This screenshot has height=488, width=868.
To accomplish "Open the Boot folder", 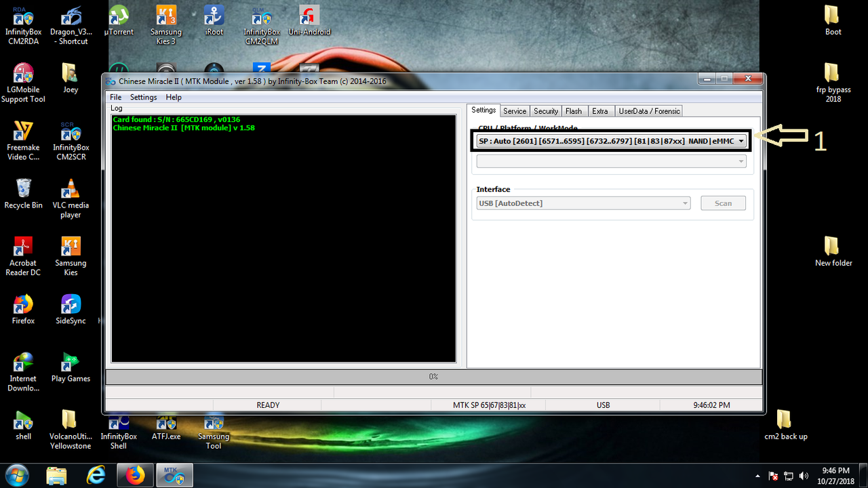I will coord(833,20).
